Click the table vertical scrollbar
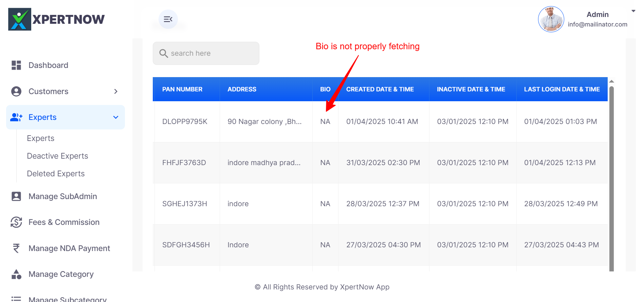Screen dimensions: 644x302 (611, 177)
